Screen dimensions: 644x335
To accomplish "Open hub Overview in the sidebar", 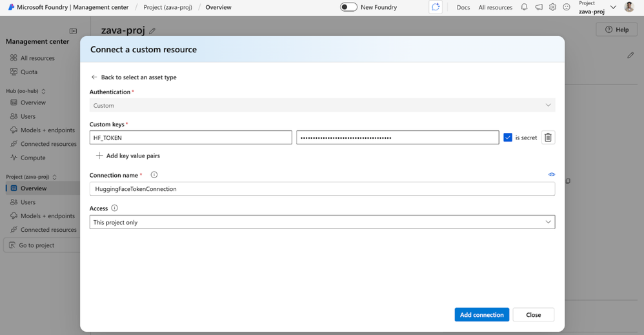I will (33, 103).
